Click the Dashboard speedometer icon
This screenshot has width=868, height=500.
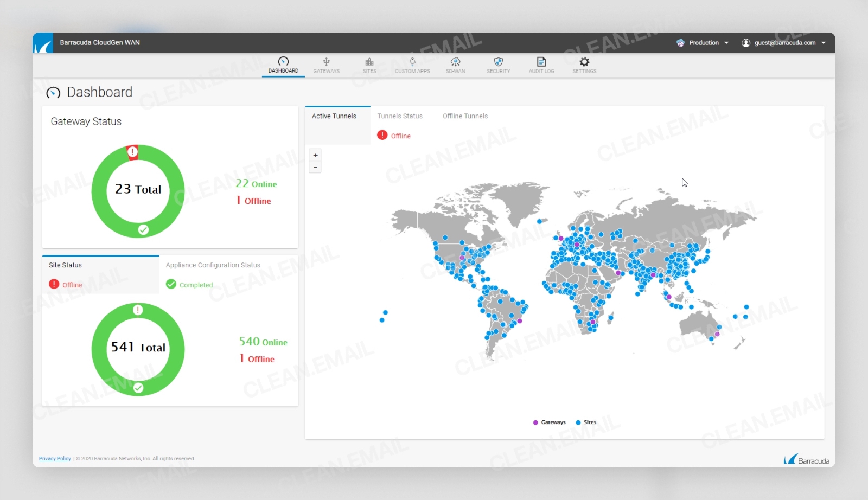[283, 62]
